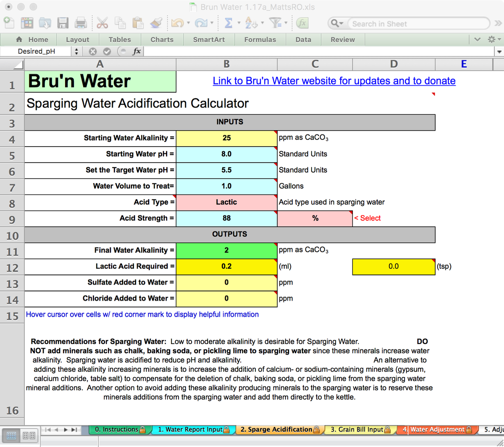Cut selection using the scissors icon
The height and width of the screenshot is (447, 504).
pyautogui.click(x=102, y=23)
